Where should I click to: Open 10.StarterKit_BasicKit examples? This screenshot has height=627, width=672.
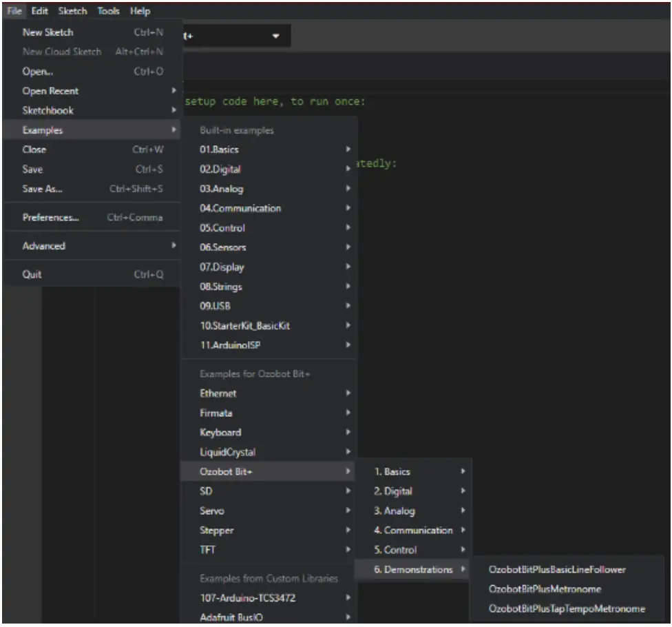click(x=270, y=326)
